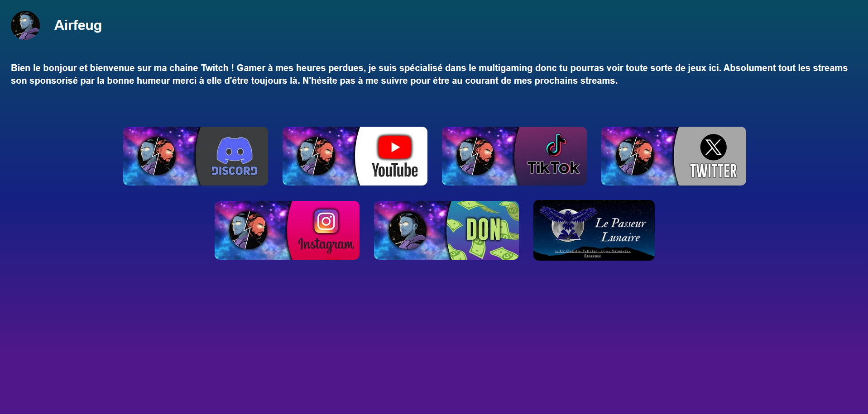868x414 pixels.
Task: Open Airfeug's TikTok page
Action: pyautogui.click(x=514, y=156)
